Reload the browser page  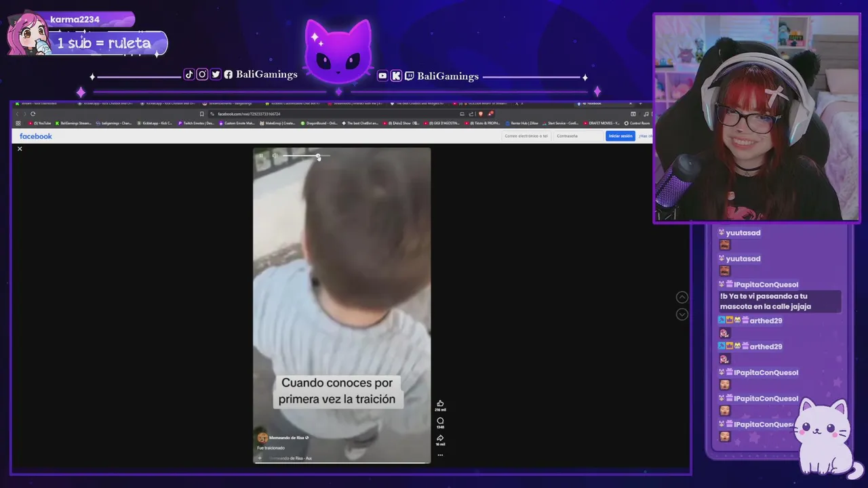33,114
